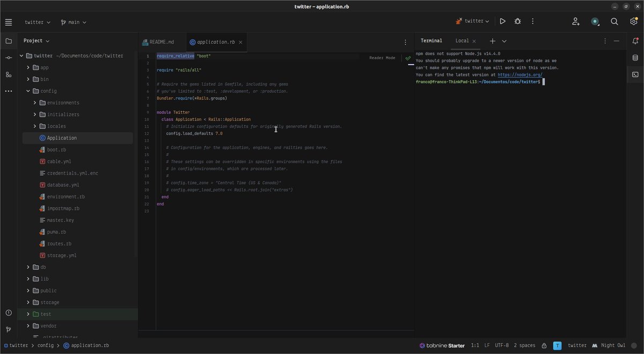
Task: Open the Commit tool window
Action: pyautogui.click(x=9, y=57)
